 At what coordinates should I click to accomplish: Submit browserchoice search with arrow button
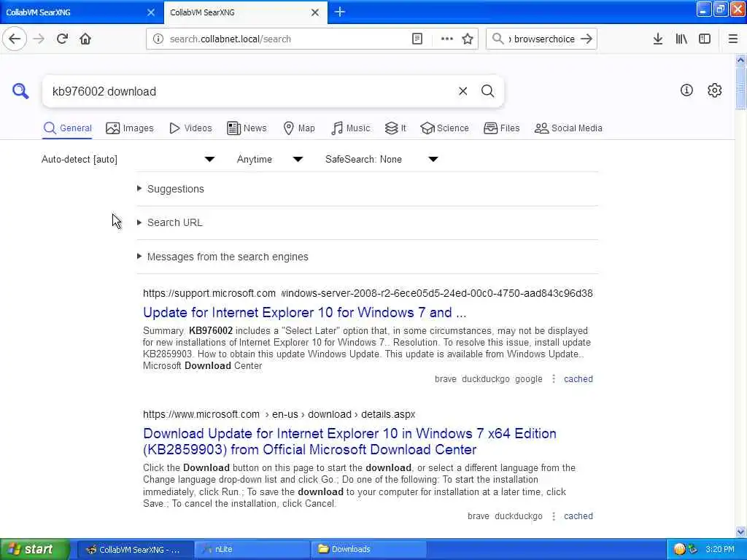587,39
